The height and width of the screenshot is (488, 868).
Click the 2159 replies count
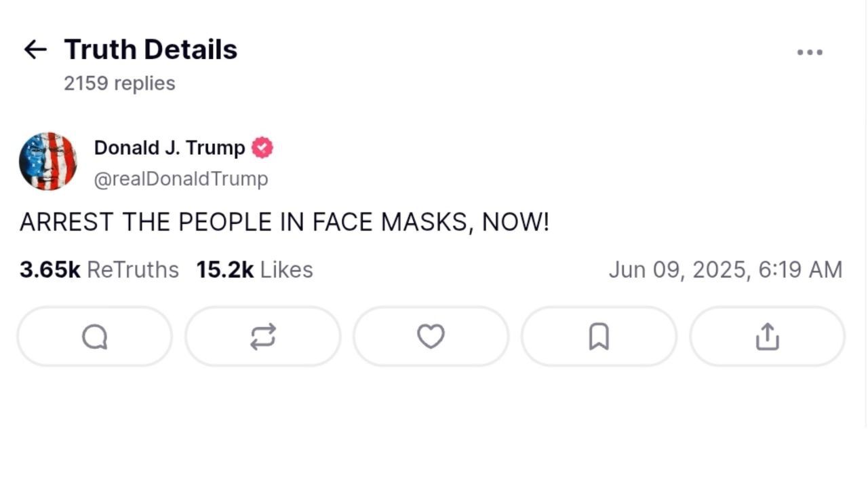pyautogui.click(x=119, y=83)
